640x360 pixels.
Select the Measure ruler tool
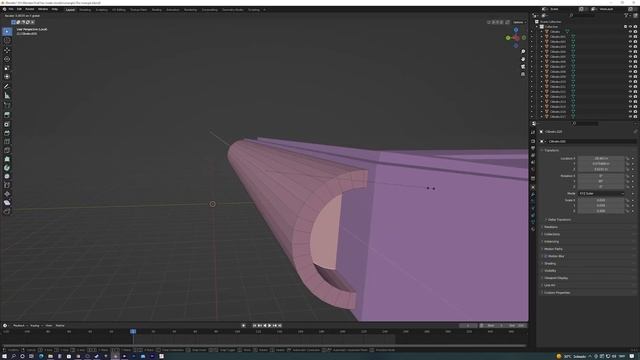coord(7,96)
